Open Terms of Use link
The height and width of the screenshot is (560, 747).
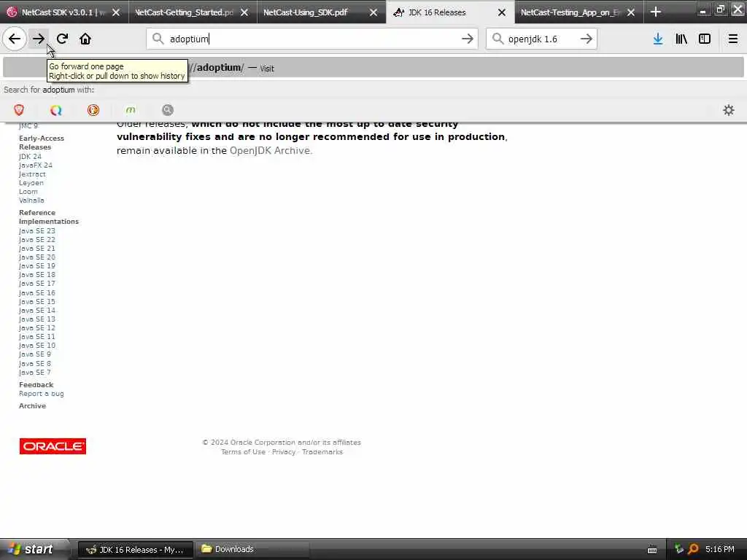pyautogui.click(x=243, y=452)
